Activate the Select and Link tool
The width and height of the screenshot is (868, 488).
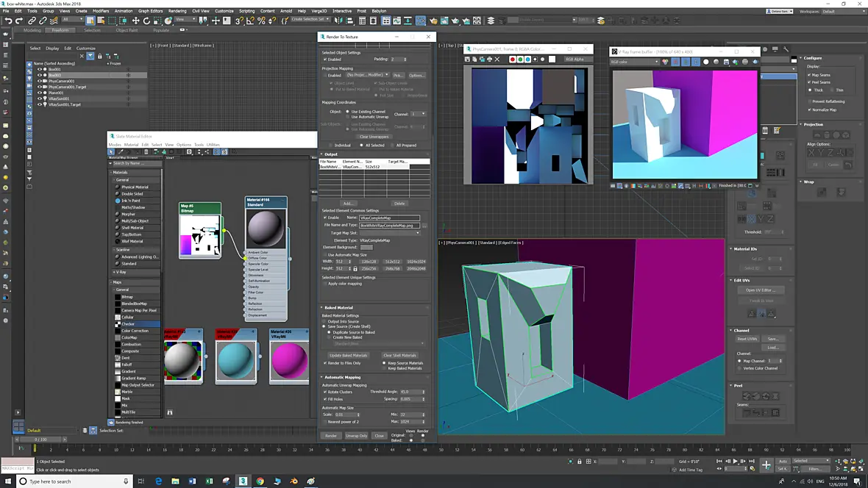(x=32, y=21)
